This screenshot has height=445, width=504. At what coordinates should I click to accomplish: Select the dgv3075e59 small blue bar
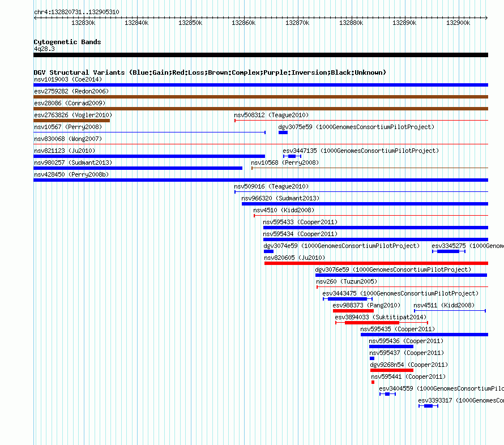283,132
